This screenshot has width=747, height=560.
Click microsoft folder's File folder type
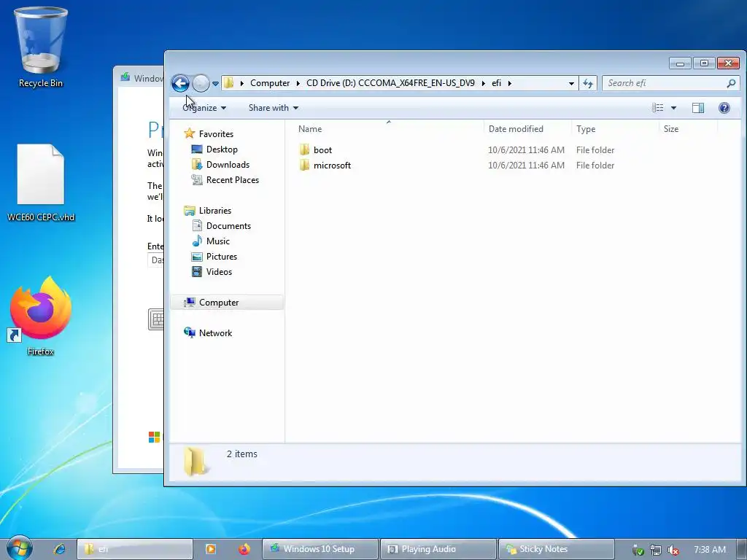595,166
